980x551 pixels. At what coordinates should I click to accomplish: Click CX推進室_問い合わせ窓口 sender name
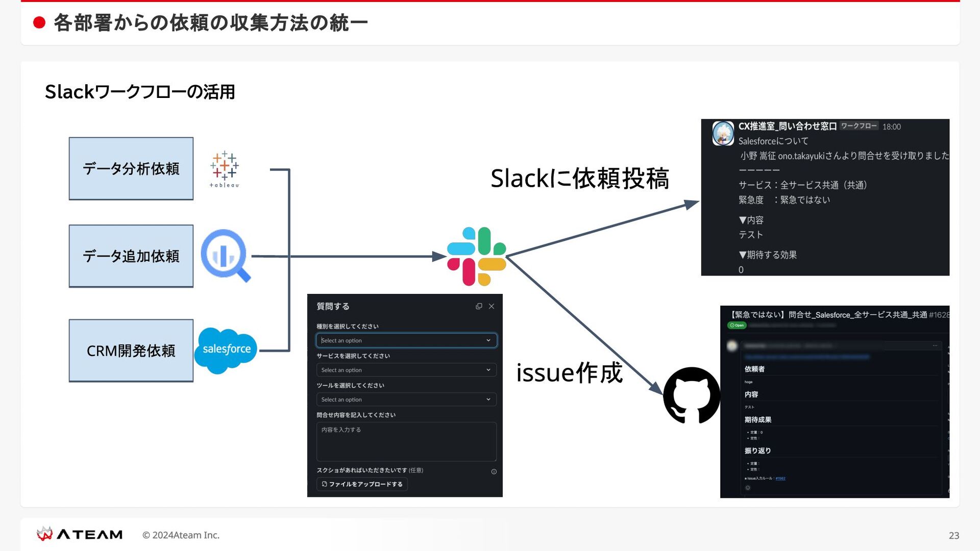pos(787,126)
